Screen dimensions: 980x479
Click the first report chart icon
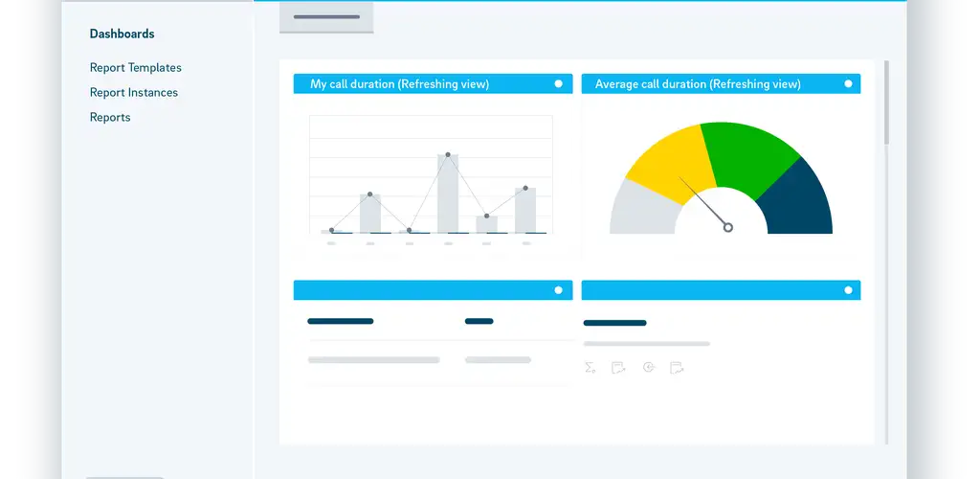618,367
